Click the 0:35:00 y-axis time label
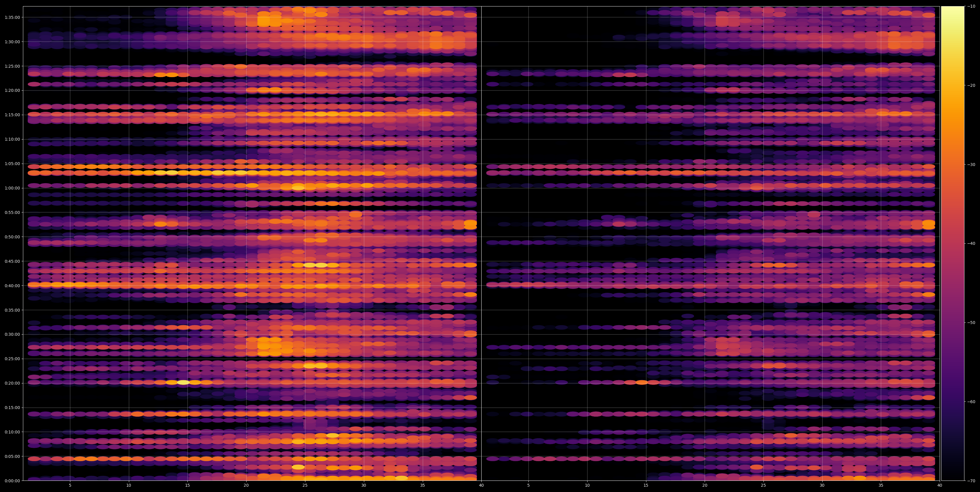This screenshot has width=980, height=492. pos(12,310)
